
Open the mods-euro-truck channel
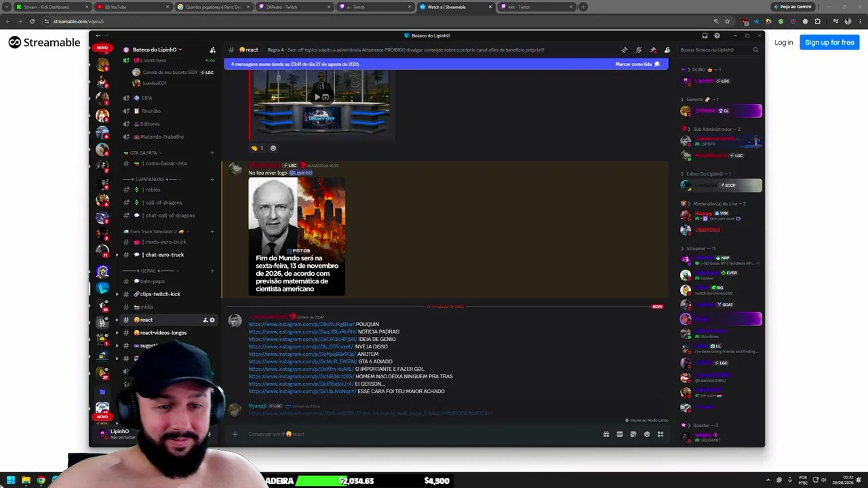165,242
